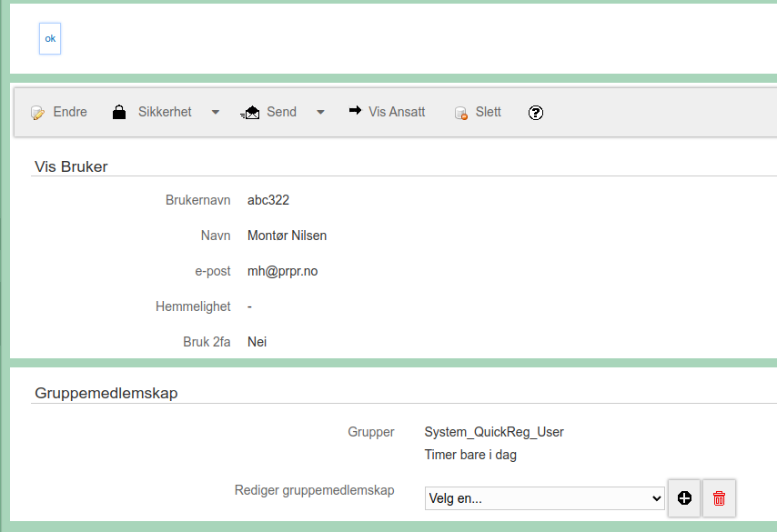Click the Slett database icon
777x532 pixels.
(461, 113)
